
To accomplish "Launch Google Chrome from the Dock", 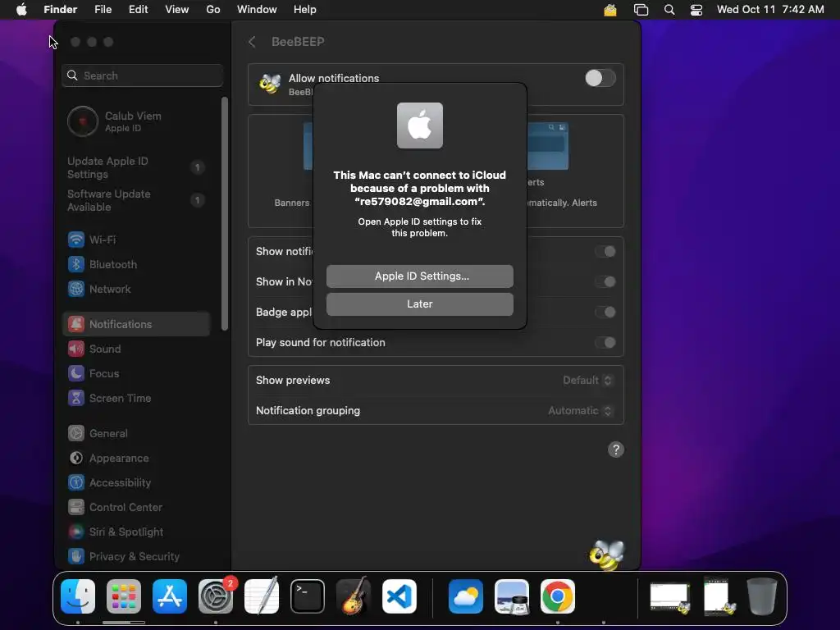I will 558,596.
